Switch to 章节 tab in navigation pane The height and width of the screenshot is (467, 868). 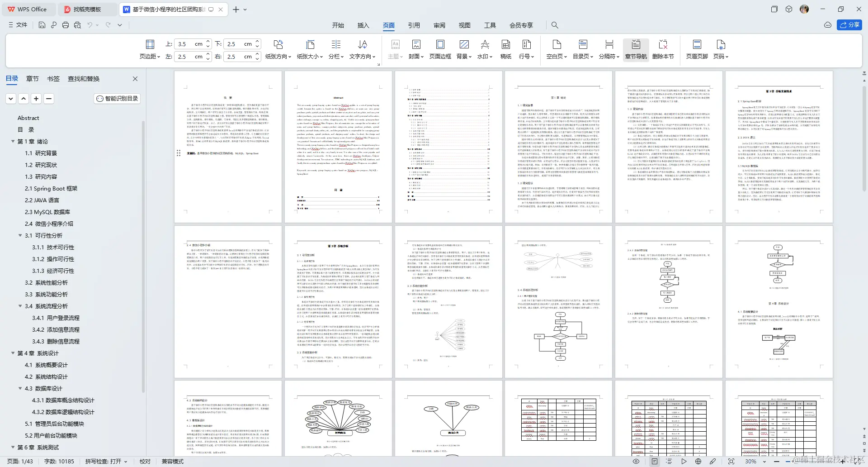click(33, 79)
